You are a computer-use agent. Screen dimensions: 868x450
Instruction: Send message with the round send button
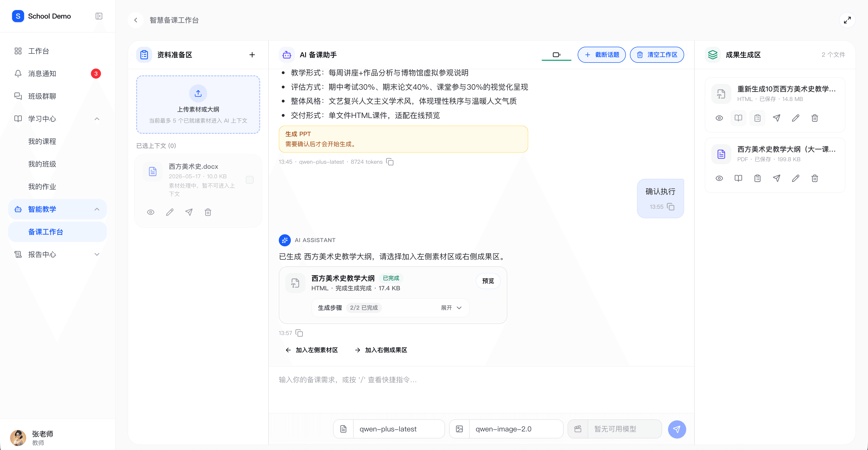(677, 429)
